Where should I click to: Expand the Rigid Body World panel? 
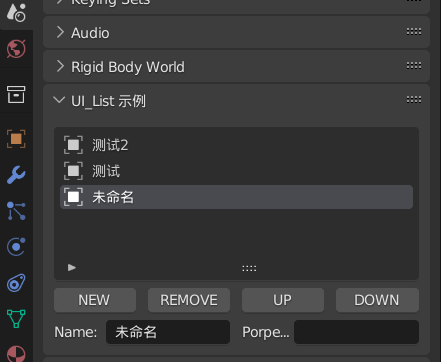tap(60, 66)
